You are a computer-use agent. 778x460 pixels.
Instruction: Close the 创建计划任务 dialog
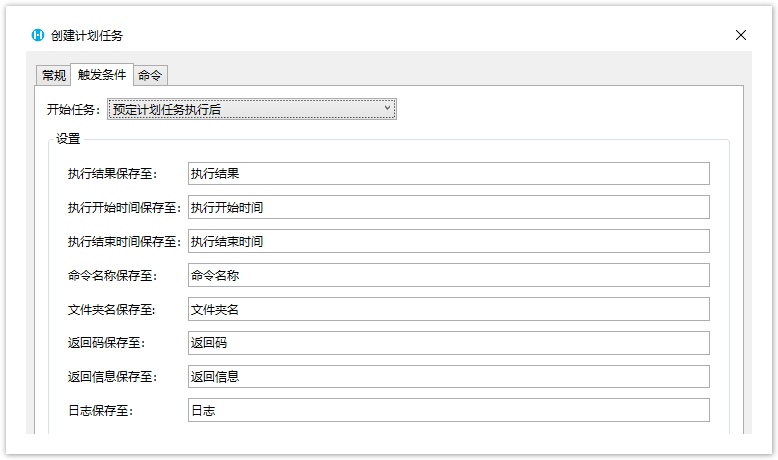point(740,35)
